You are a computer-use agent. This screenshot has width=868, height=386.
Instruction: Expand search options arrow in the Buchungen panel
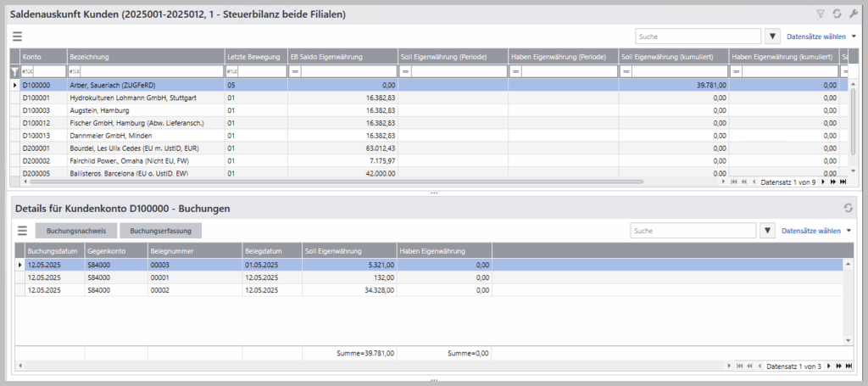pos(766,231)
